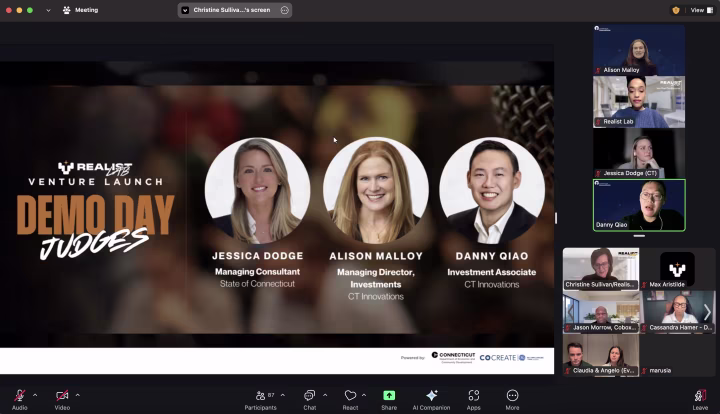Expand the arrow next to React
This screenshot has width=720, height=414.
pos(364,395)
